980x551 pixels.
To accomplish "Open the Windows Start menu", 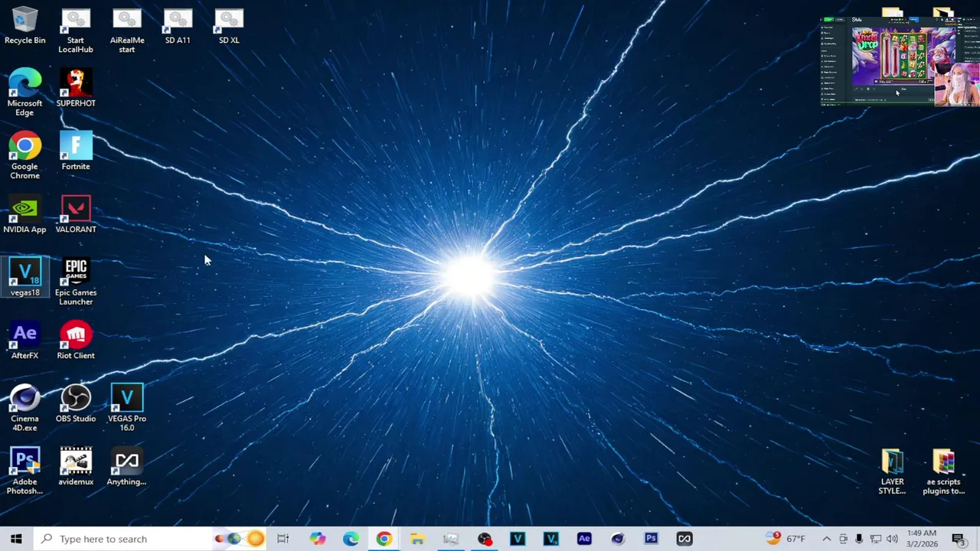I will (x=16, y=539).
